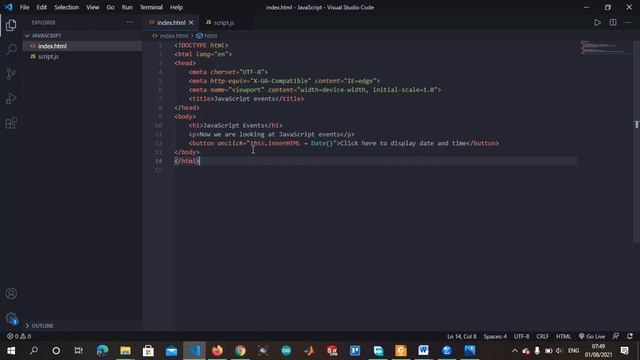
Task: Show hidden system tray icons
Action: click(515, 351)
